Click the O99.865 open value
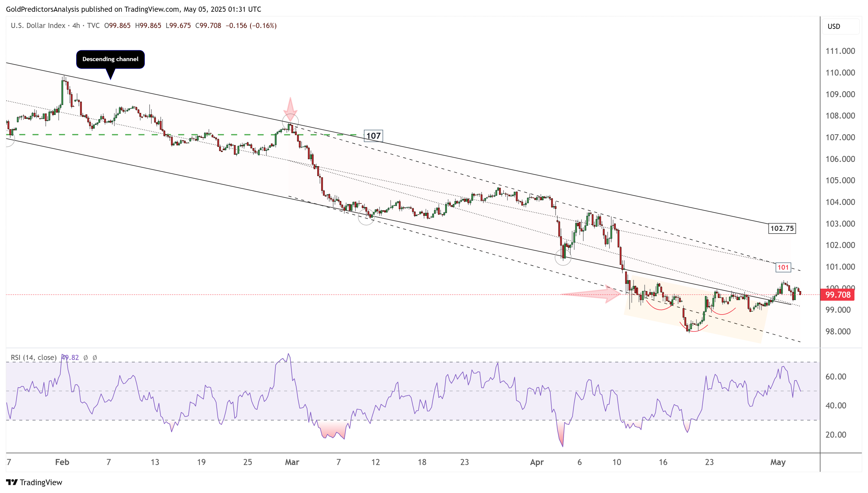 (x=117, y=26)
